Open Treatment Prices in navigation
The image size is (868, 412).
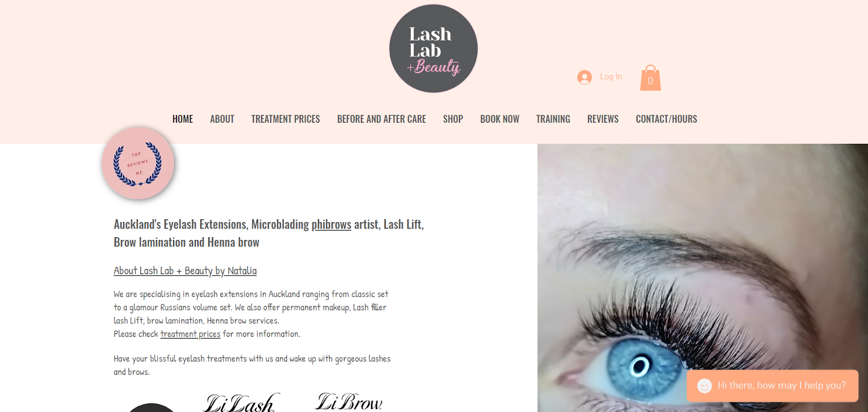285,119
